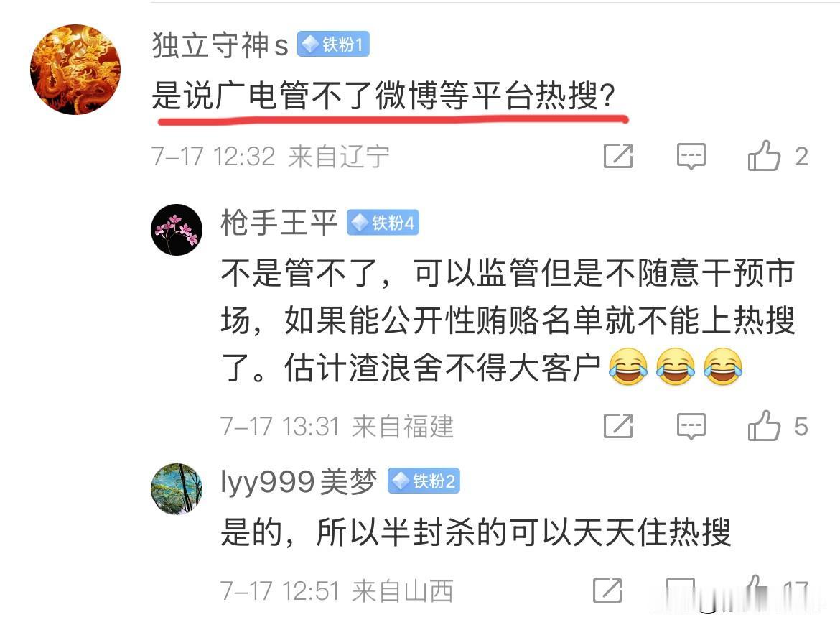Visit lyy999美梦 username profile
This screenshot has height=630, width=840.
(299, 481)
